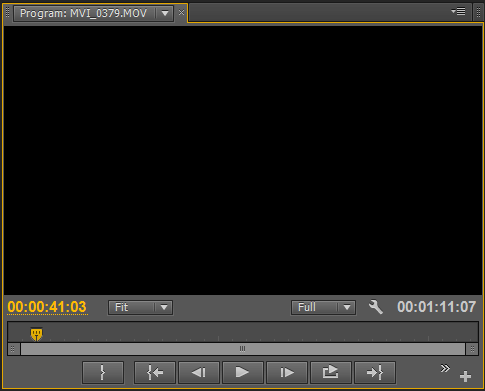This screenshot has height=391, width=485.
Task: Open the Button Editor plus icon
Action: click(x=465, y=376)
